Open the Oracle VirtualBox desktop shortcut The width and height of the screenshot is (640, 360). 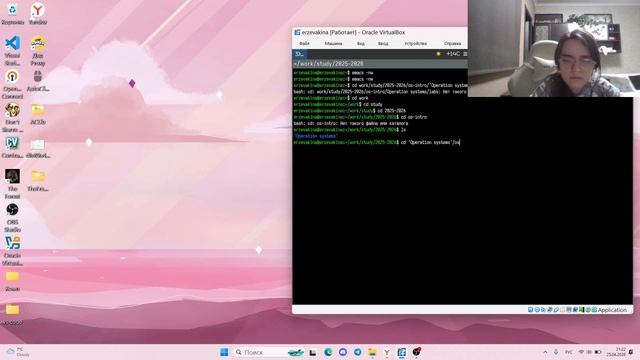coord(13,251)
